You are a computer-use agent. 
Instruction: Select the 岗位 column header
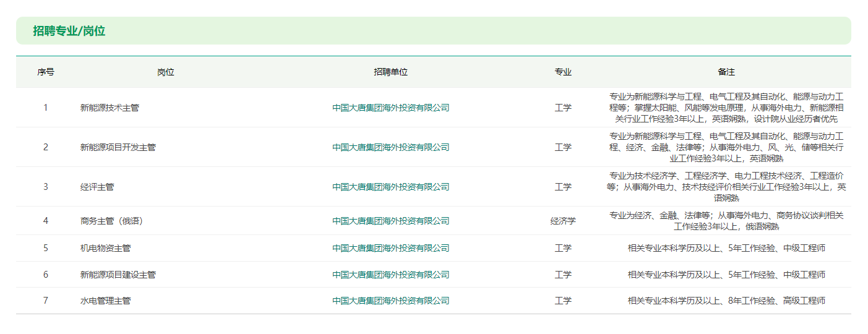[166, 72]
